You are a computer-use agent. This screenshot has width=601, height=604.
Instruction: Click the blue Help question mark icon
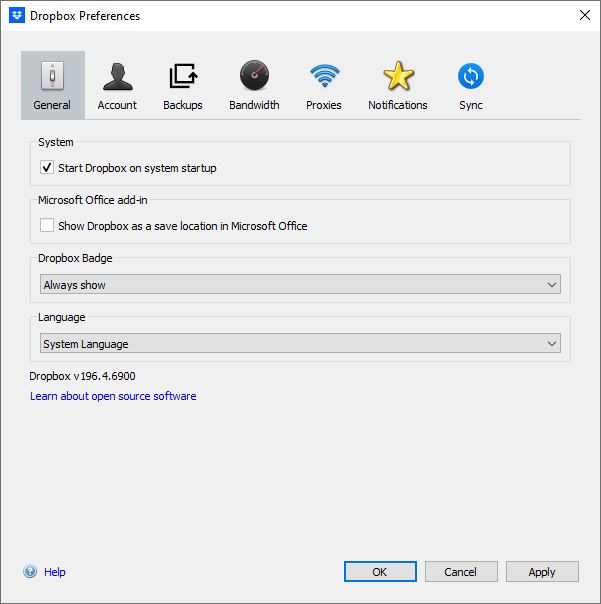[30, 571]
